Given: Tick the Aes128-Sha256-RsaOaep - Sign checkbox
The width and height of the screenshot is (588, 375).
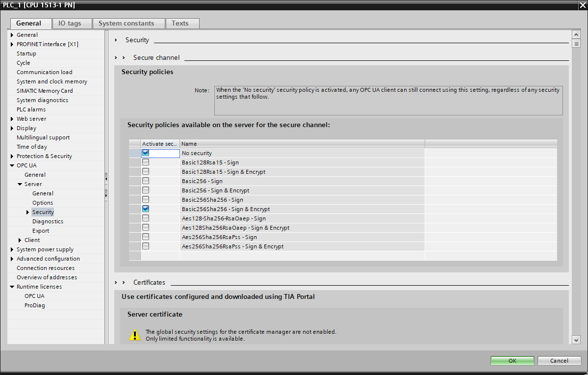Looking at the screenshot, I should (146, 218).
